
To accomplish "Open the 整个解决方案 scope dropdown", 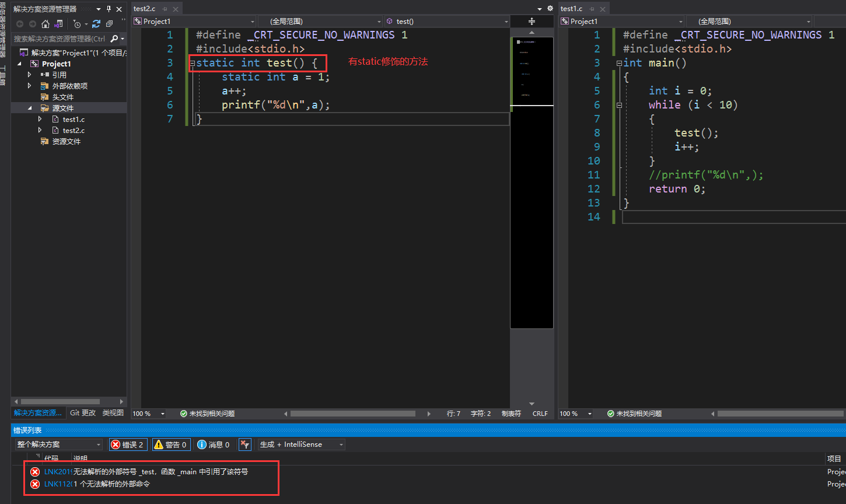I will point(58,444).
